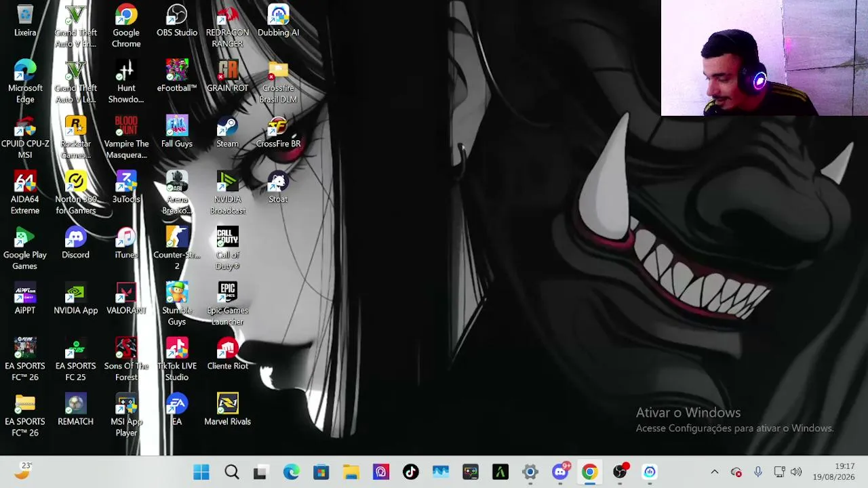Screen dimensions: 868x488
Task: Launch TikTok LIVE Studio desktop shortcut
Action: click(x=177, y=360)
